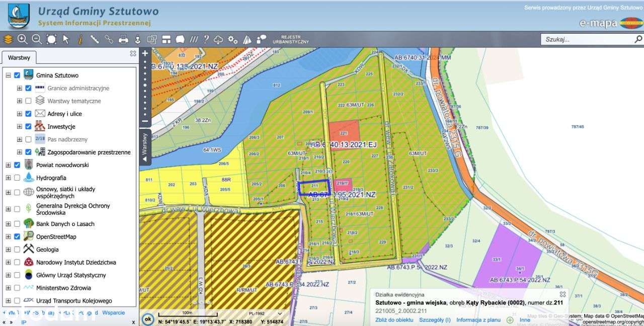The width and height of the screenshot is (644, 326).
Task: Select the arrow pointer selection tool
Action: (x=66, y=39)
